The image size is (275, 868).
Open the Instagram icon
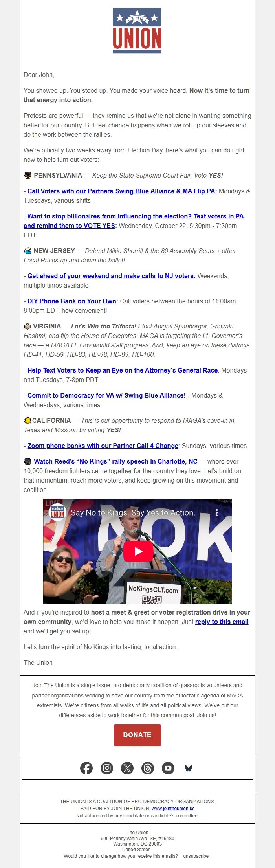[x=107, y=768]
